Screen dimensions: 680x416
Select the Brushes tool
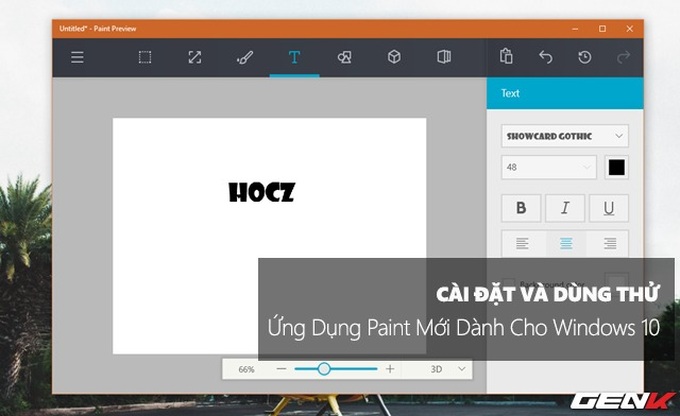(244, 57)
